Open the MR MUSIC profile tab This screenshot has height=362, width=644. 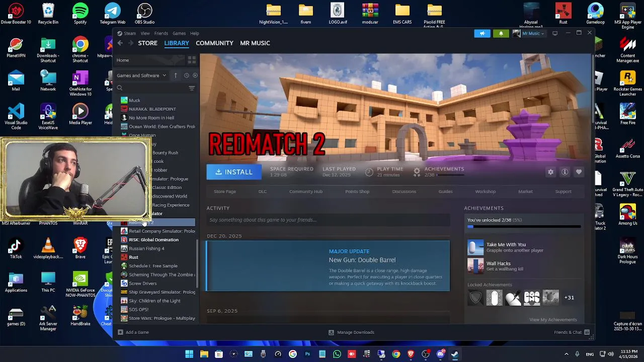coord(255,43)
